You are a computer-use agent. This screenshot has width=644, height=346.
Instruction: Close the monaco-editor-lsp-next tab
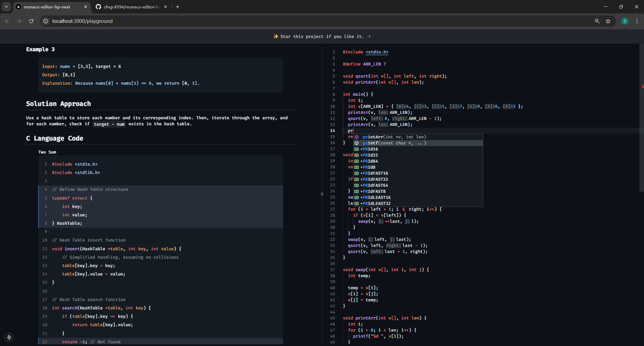pos(86,7)
